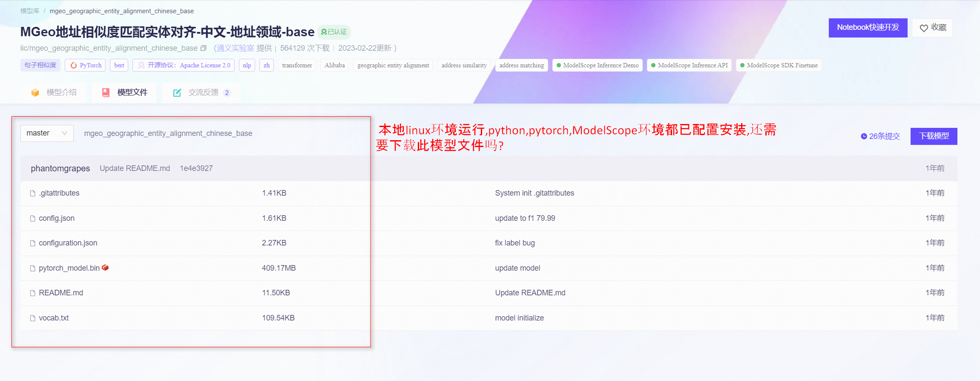Open the 26条提交 commits link
980x381 pixels.
click(880, 136)
